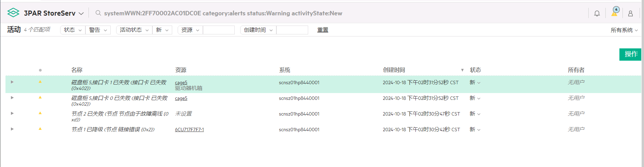The image size is (644, 167).
Task: Click warning triangle on node 1 degraded row
Action: click(40, 129)
